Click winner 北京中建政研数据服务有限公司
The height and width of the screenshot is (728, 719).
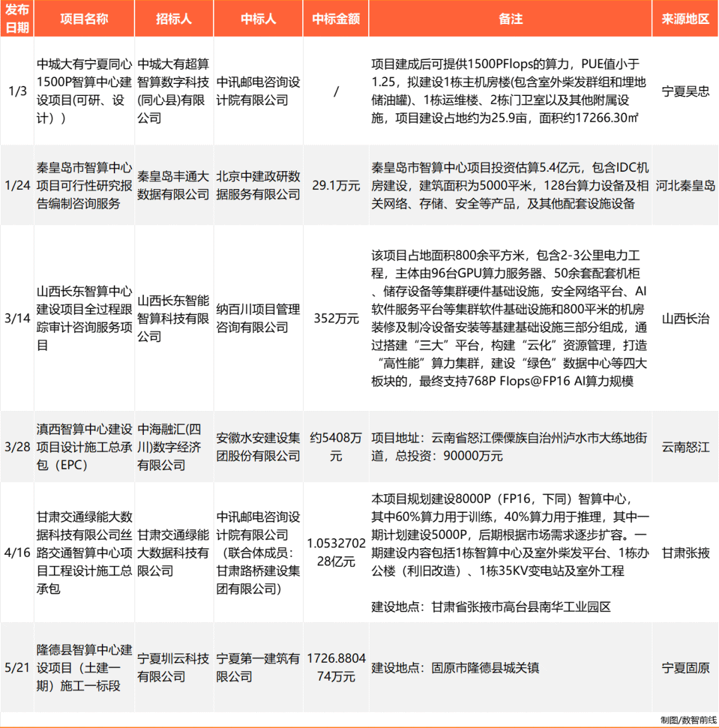258,185
